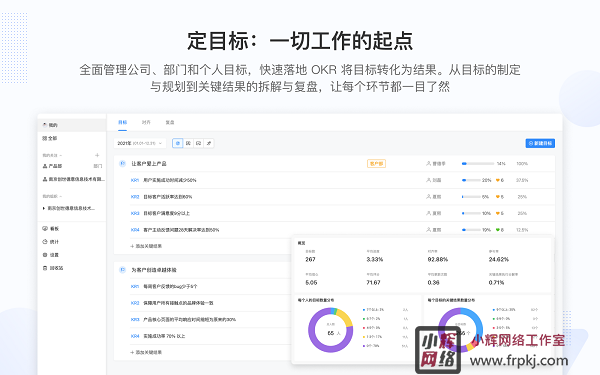Open the 我的 item in the sidebar
The image size is (600, 375).
[72, 125]
